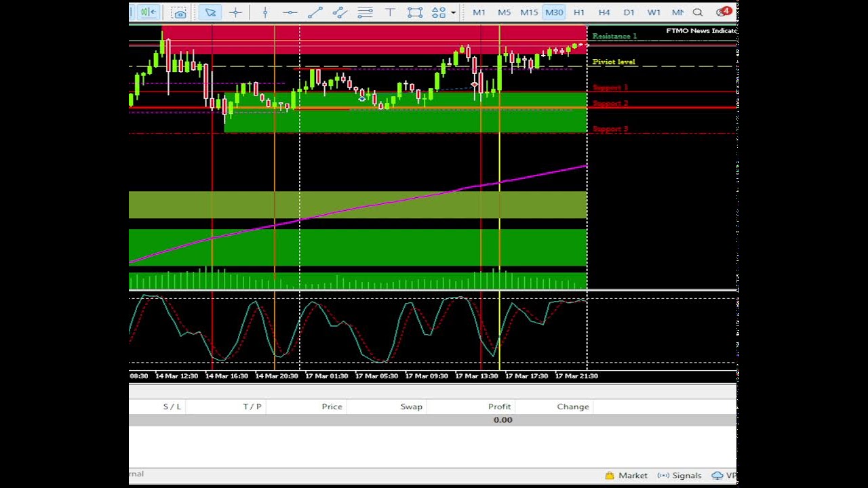Click the 14 Mar 16:30 time label

[x=226, y=375]
